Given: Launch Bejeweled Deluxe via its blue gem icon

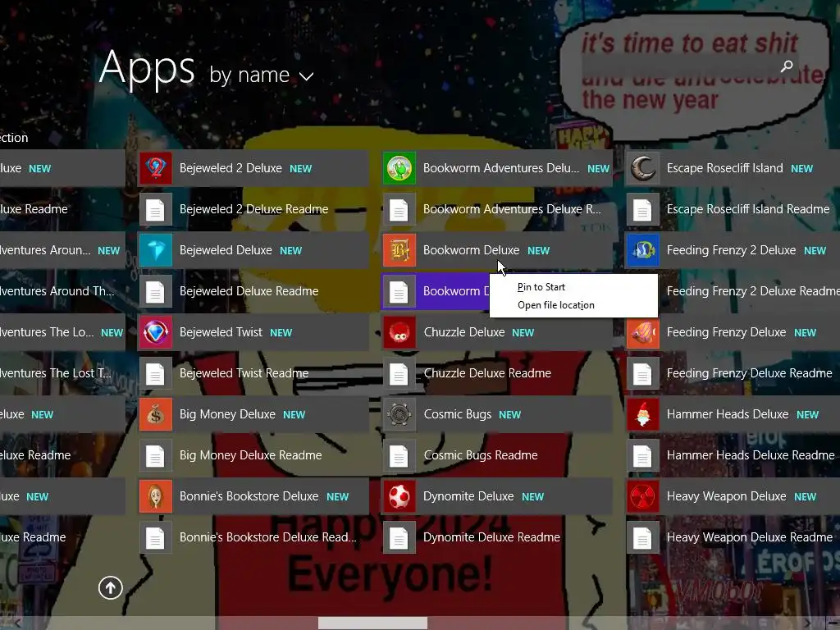Looking at the screenshot, I should click(x=155, y=250).
